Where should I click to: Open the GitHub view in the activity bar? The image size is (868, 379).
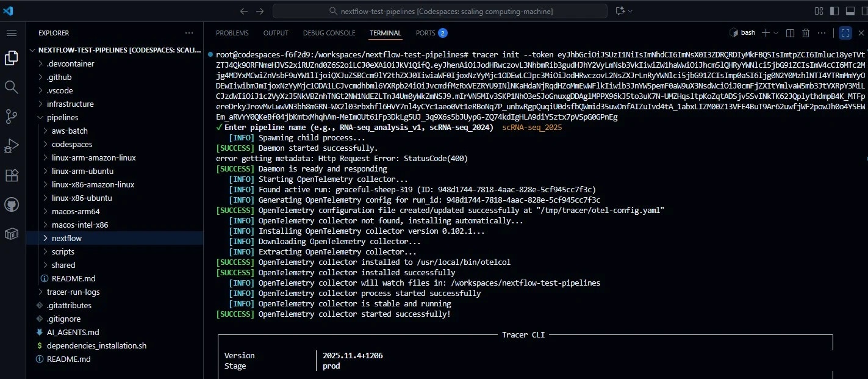click(12, 204)
